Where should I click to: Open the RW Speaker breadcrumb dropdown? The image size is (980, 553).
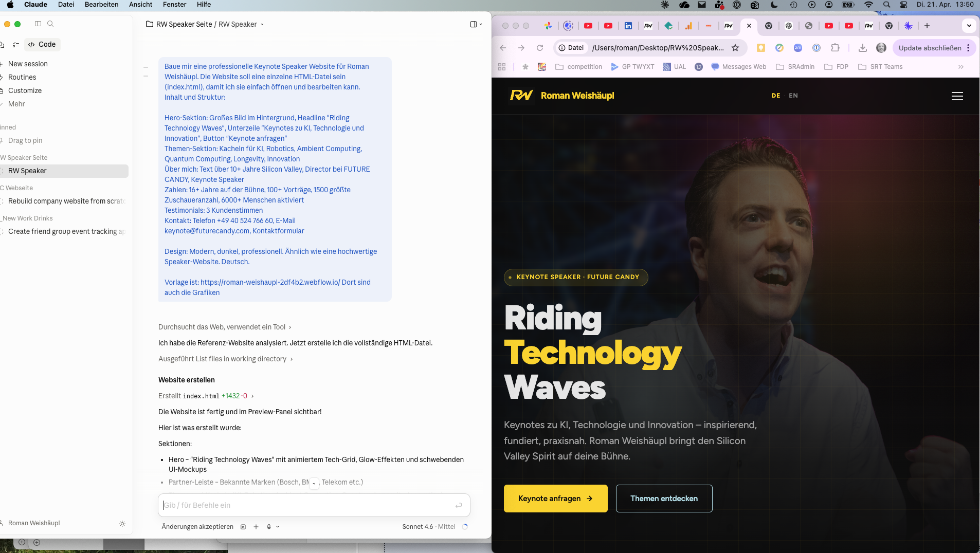click(262, 24)
